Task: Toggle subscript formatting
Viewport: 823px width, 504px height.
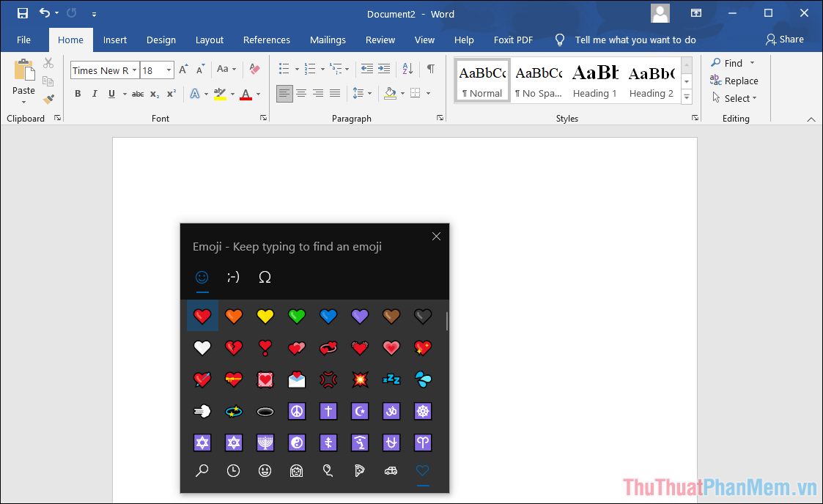Action: pos(155,94)
